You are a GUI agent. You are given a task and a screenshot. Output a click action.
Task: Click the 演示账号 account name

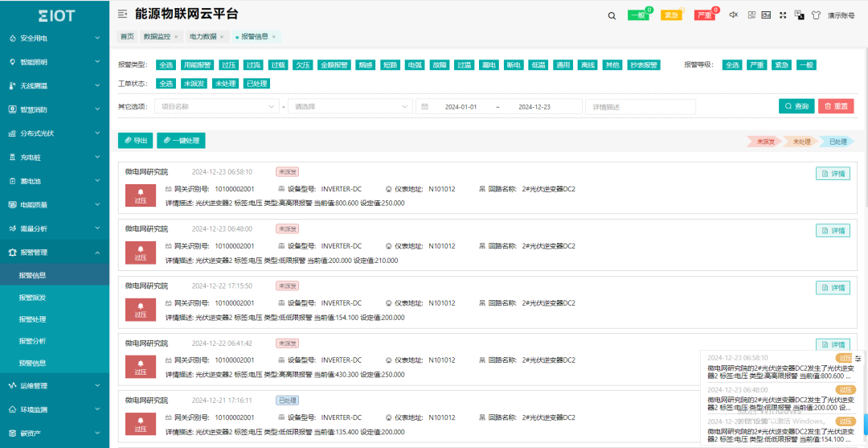click(841, 15)
